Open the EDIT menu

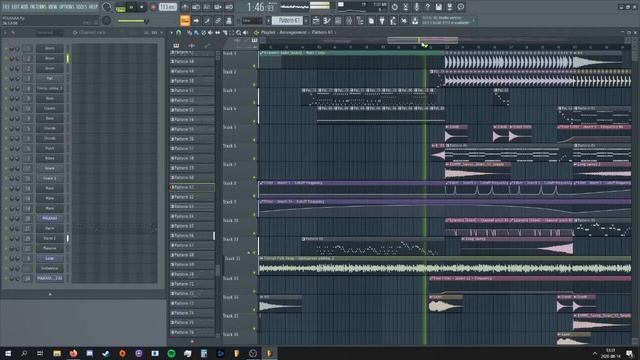[x=16, y=7]
